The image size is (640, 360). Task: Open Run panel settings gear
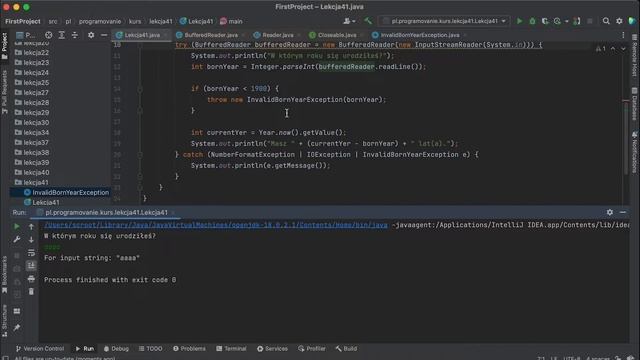coord(609,212)
